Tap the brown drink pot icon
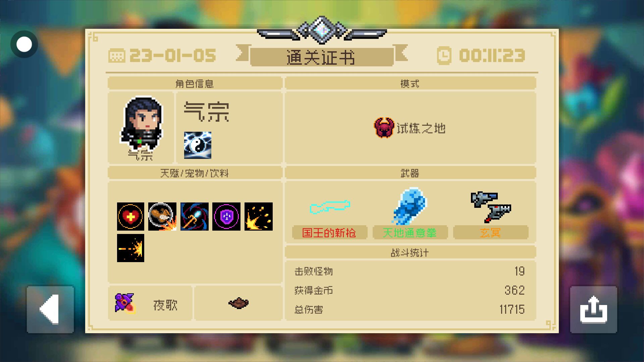644x362 pixels. click(238, 303)
